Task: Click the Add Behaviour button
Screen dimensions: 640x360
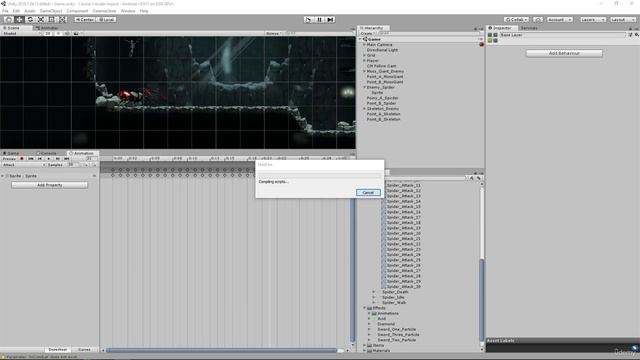Action: point(564,53)
